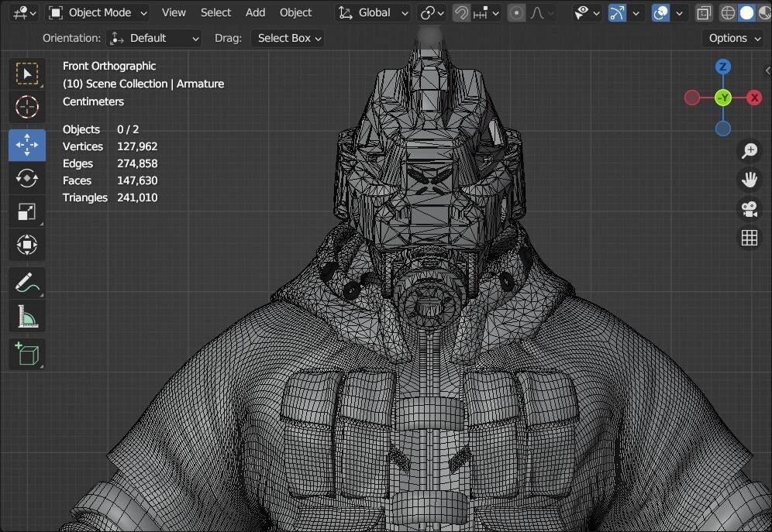
Task: Open Orientation Default dropdown
Action: [x=154, y=39]
